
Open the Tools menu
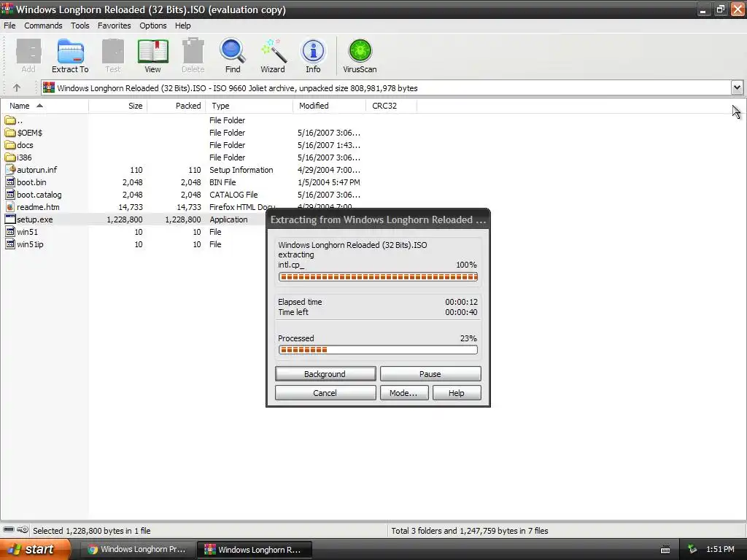click(x=80, y=26)
